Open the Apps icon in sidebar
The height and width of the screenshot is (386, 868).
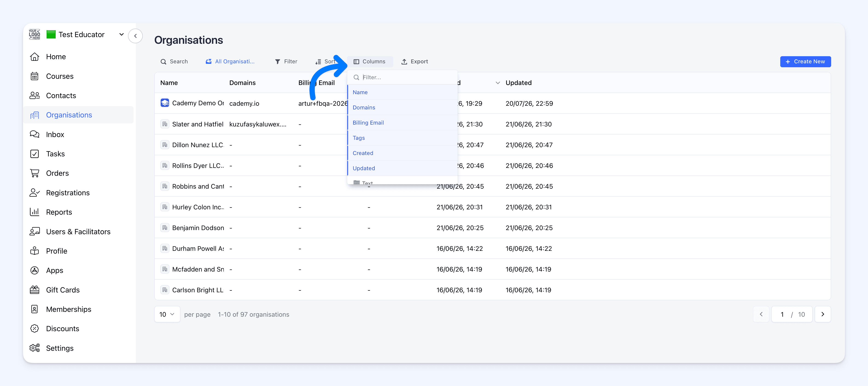click(x=34, y=270)
